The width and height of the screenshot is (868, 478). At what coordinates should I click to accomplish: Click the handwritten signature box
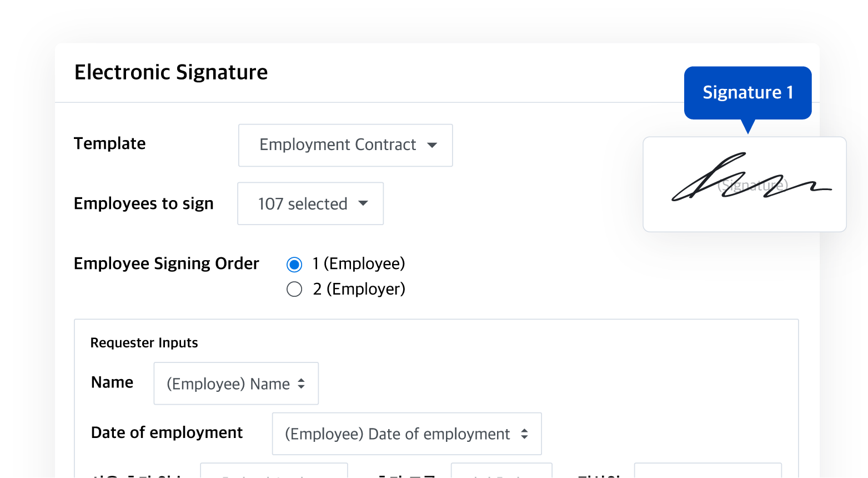[745, 185]
